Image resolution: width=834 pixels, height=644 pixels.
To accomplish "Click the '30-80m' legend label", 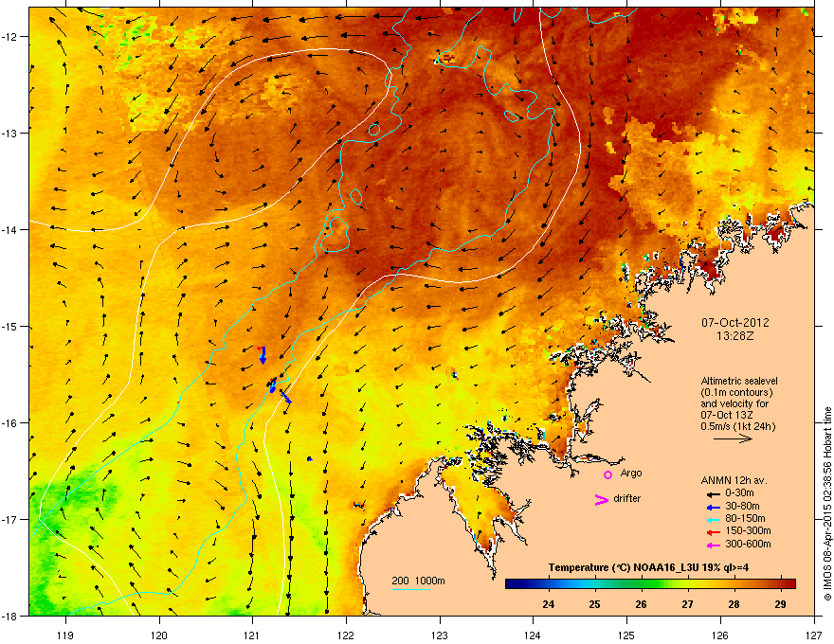I will point(742,506).
